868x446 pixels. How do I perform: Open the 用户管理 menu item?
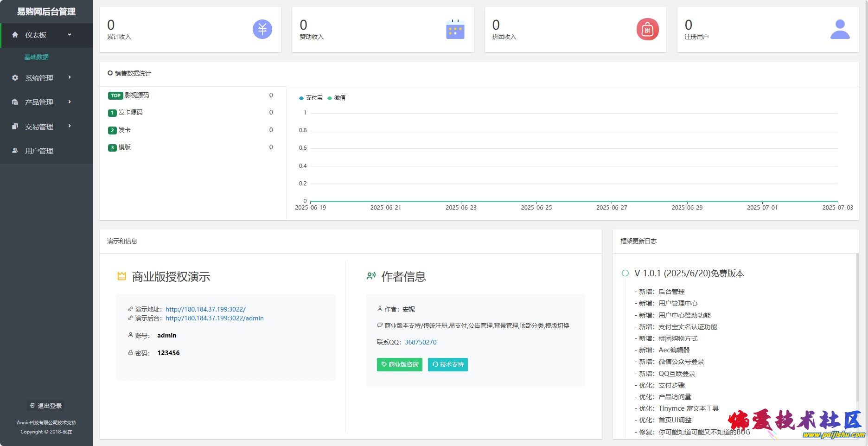39,151
